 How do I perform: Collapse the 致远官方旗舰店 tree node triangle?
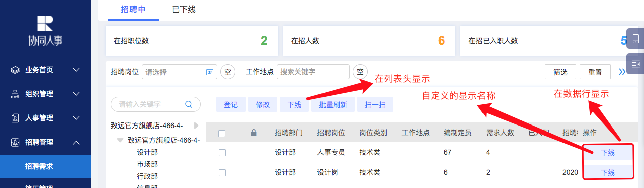click(x=120, y=140)
